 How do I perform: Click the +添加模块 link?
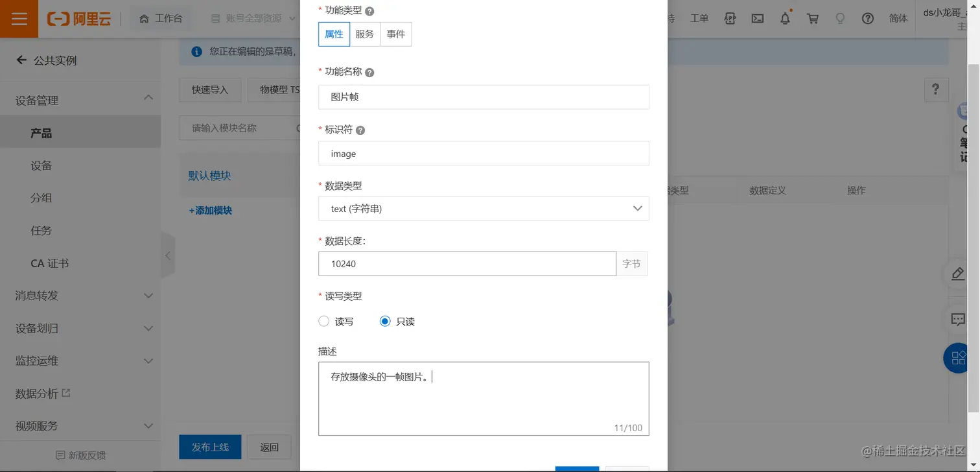[x=210, y=210]
